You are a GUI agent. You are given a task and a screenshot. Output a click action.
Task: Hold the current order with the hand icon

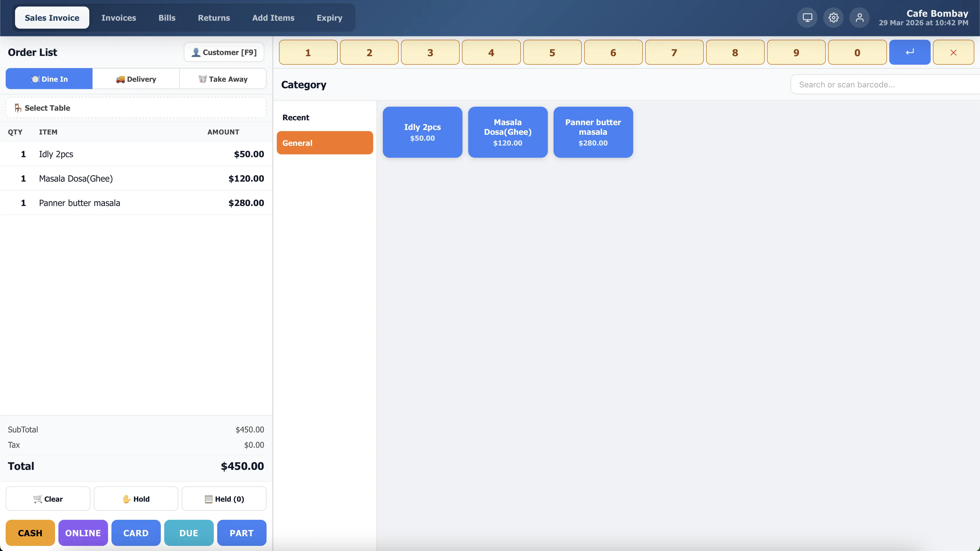click(x=136, y=499)
